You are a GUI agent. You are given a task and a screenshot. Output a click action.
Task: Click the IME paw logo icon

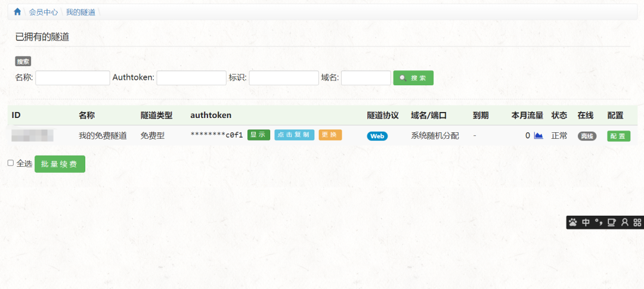click(573, 222)
